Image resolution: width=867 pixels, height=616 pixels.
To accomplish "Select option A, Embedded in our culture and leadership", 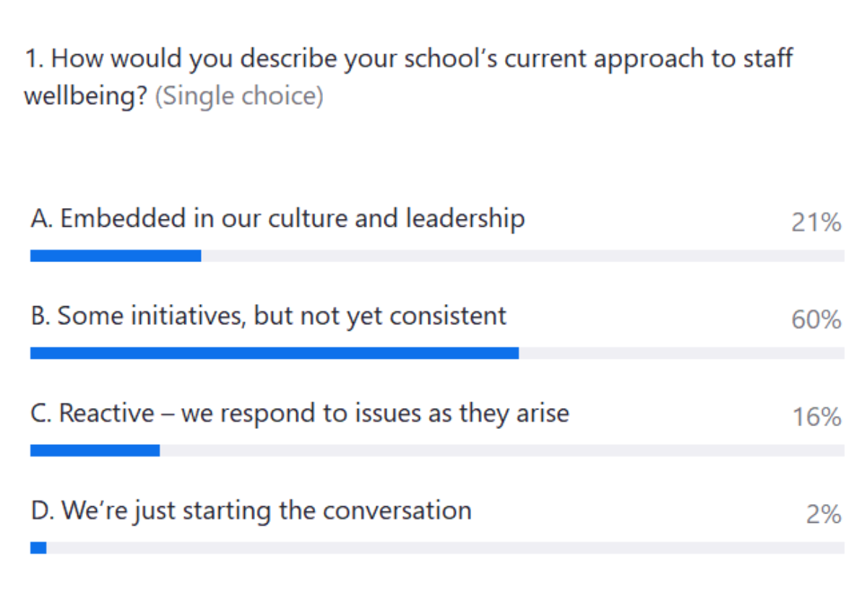I will click(x=278, y=219).
